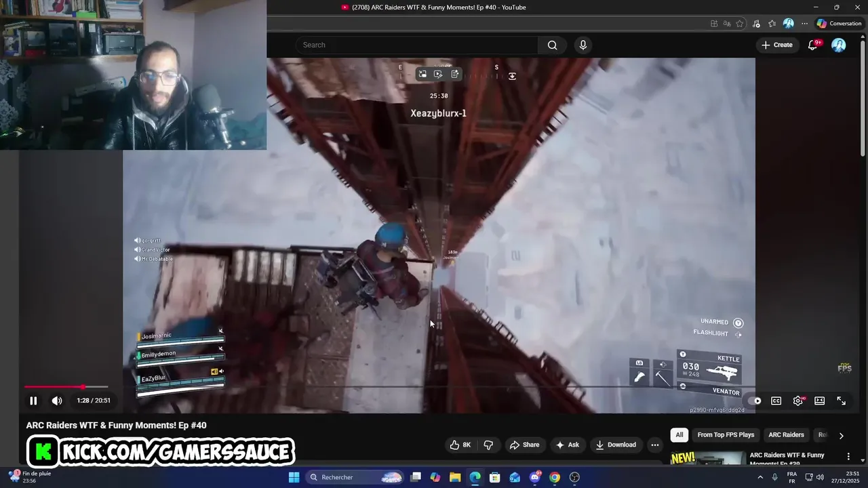868x488 pixels.
Task: Click the Download button
Action: [x=616, y=445]
